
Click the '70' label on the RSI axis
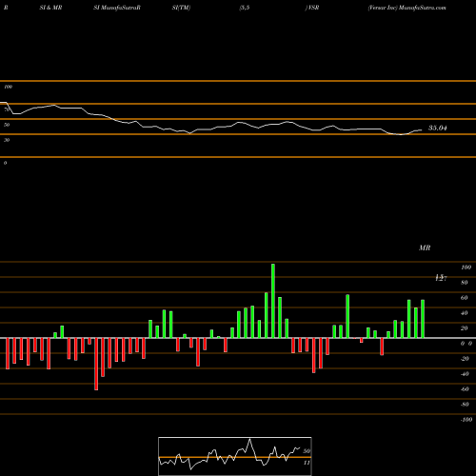point(7,109)
